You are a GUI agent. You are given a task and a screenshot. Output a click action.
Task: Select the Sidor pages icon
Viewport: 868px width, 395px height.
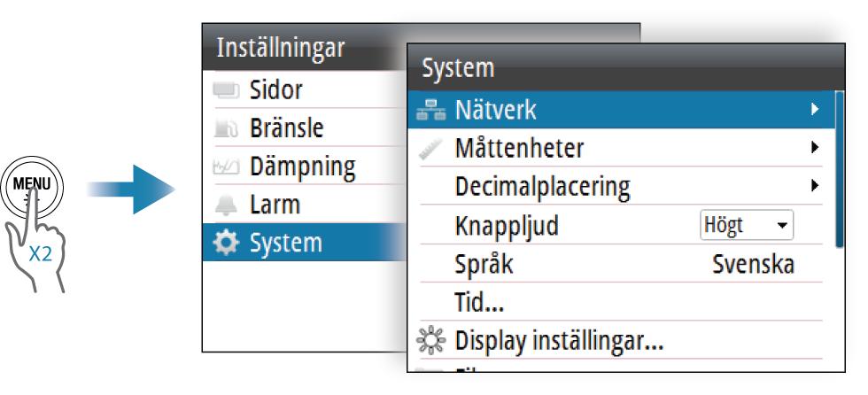point(226,90)
